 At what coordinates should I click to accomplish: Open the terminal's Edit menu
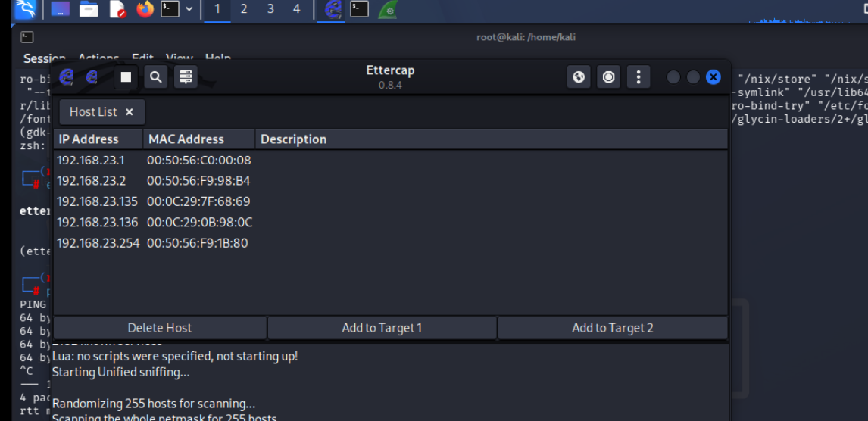[142, 58]
